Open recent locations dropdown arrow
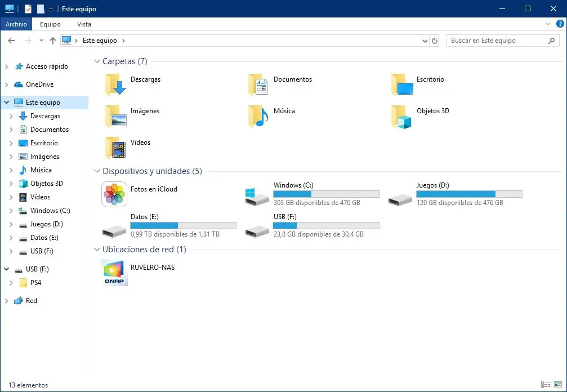The width and height of the screenshot is (567, 392). coord(41,41)
